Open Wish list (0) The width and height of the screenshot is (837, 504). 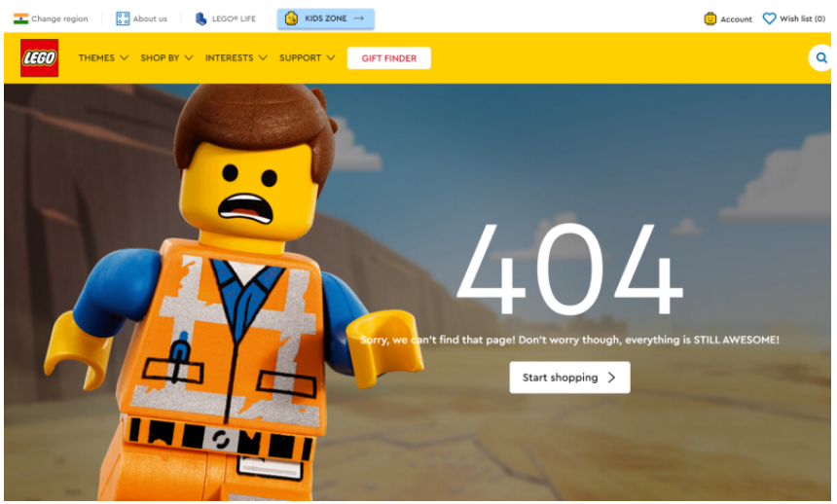pyautogui.click(x=794, y=18)
